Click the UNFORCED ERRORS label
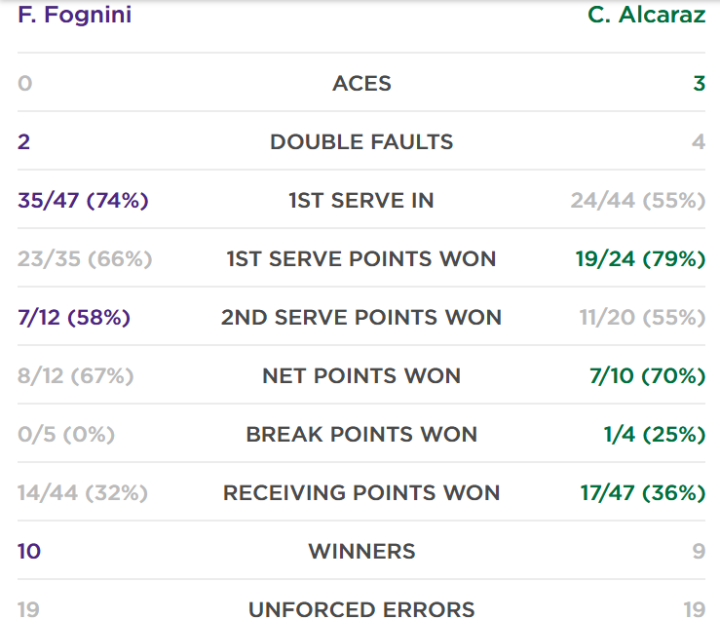The height and width of the screenshot is (620, 720). [x=361, y=610]
